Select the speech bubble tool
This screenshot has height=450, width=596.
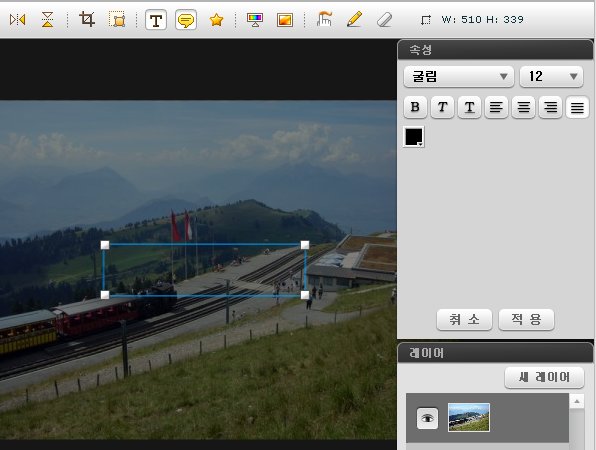click(186, 19)
